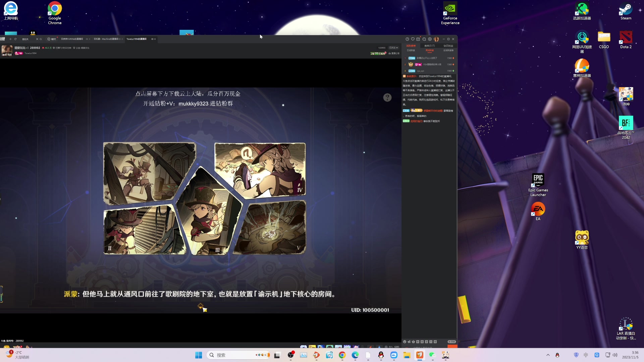This screenshot has height=362, width=644.
Task: Open 钻石粉丝 tab in side panel
Action: (448, 46)
